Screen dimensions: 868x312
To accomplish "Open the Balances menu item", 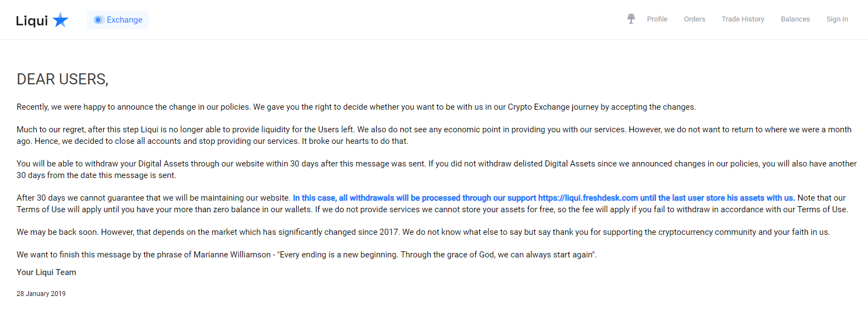I will 795,19.
